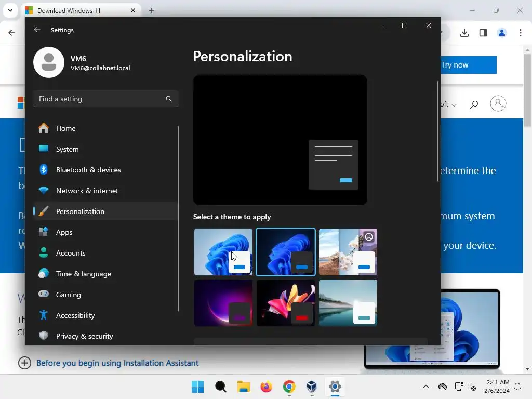Click the muted volume tray icon

472,387
